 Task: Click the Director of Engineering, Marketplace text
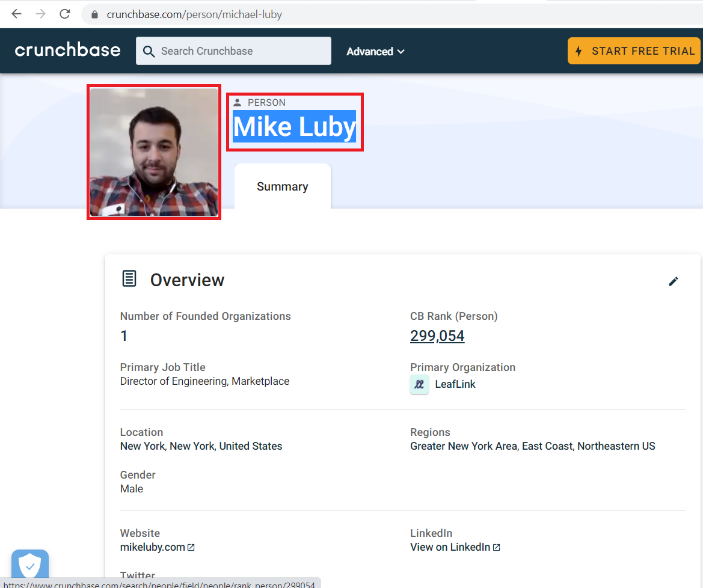click(x=205, y=381)
